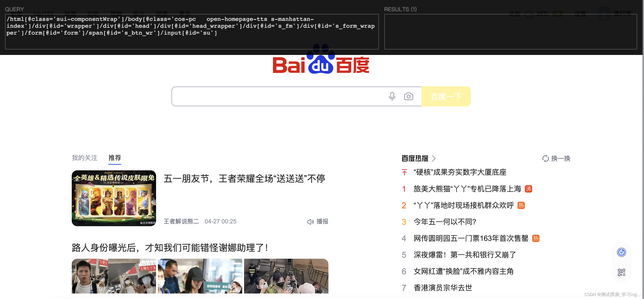
Task: Expand 百度热搜 via its chevron arrow
Action: click(434, 158)
